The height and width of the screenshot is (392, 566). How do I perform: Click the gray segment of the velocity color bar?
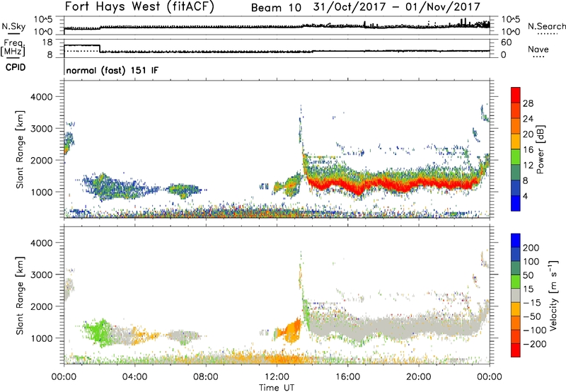pyautogui.click(x=516, y=295)
